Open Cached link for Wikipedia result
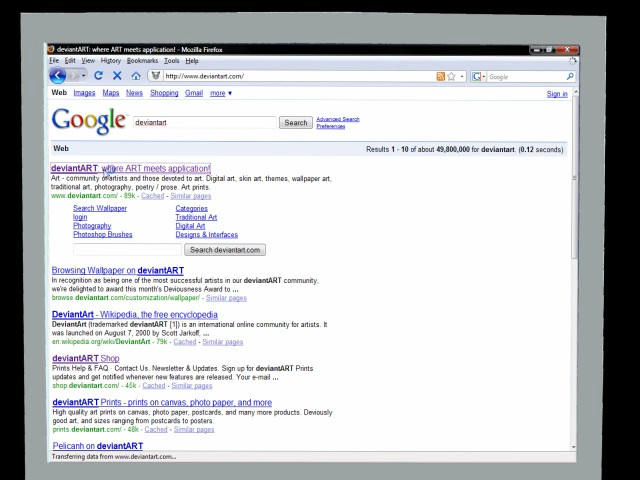640x480 pixels. [x=185, y=342]
